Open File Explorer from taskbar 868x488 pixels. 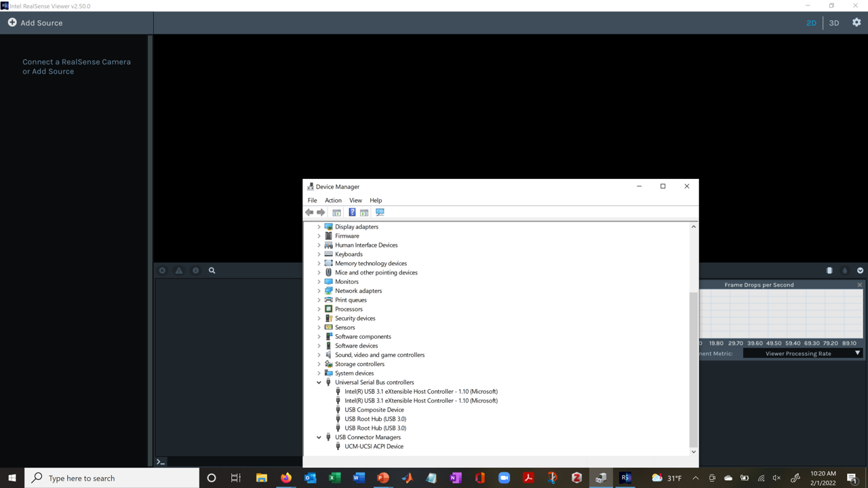coord(262,478)
